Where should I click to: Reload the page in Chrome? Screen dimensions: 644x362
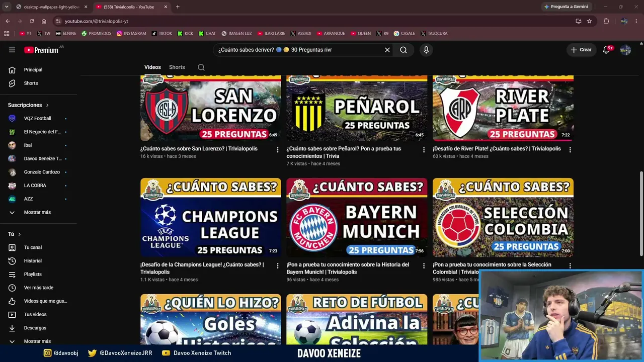pos(32,21)
